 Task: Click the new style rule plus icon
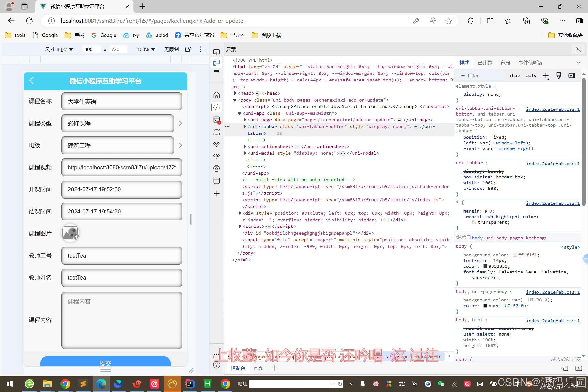point(546,75)
